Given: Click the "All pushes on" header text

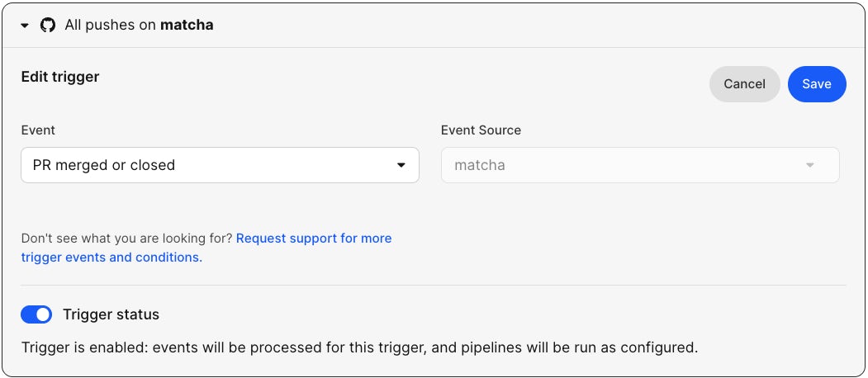Looking at the screenshot, I should coord(111,25).
